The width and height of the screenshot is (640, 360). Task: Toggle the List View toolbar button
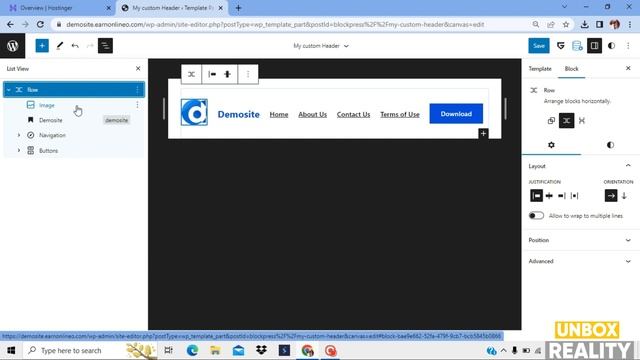pyautogui.click(x=105, y=46)
